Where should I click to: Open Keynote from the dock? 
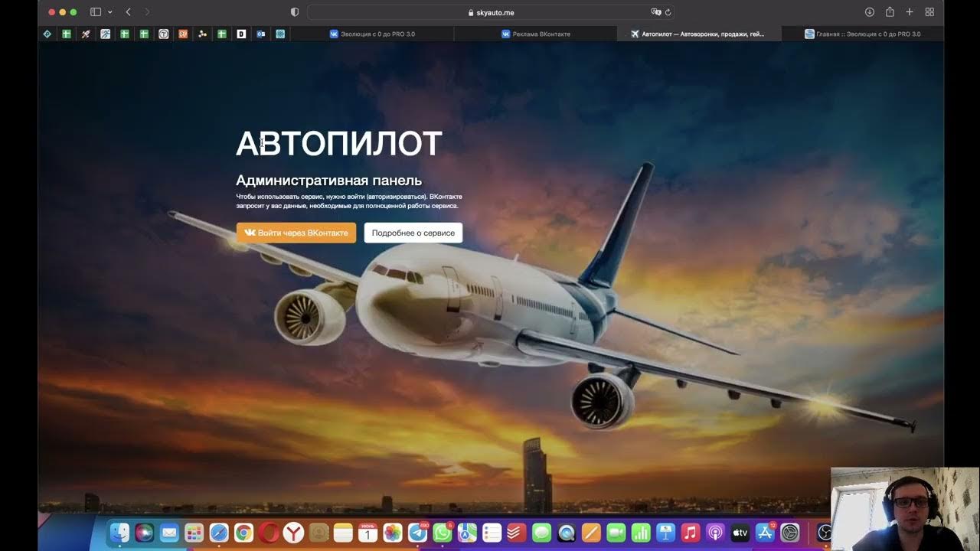tap(665, 533)
